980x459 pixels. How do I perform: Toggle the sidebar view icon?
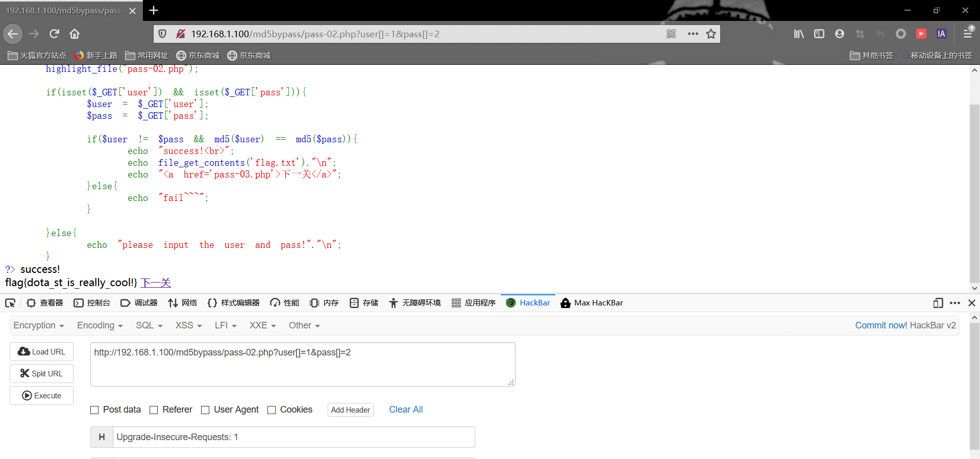point(819,34)
